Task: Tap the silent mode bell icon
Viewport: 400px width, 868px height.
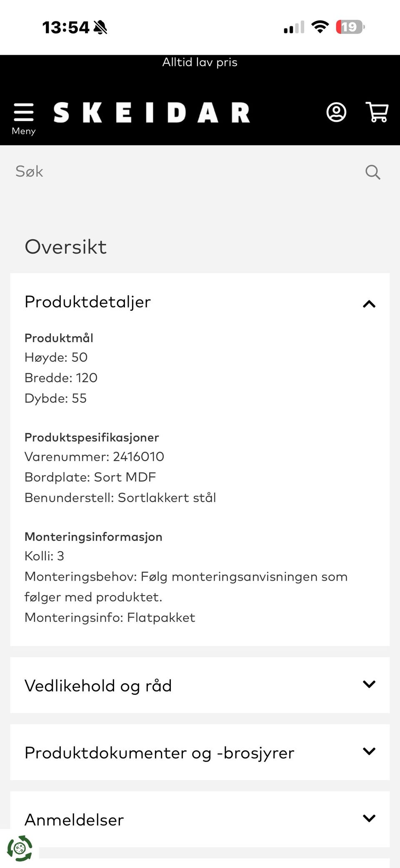Action: pyautogui.click(x=100, y=28)
